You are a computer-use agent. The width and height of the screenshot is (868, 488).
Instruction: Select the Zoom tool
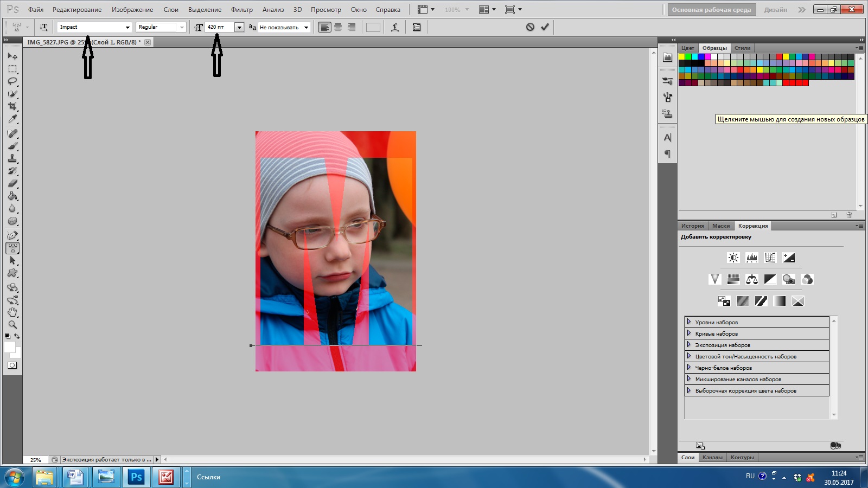tap(12, 325)
